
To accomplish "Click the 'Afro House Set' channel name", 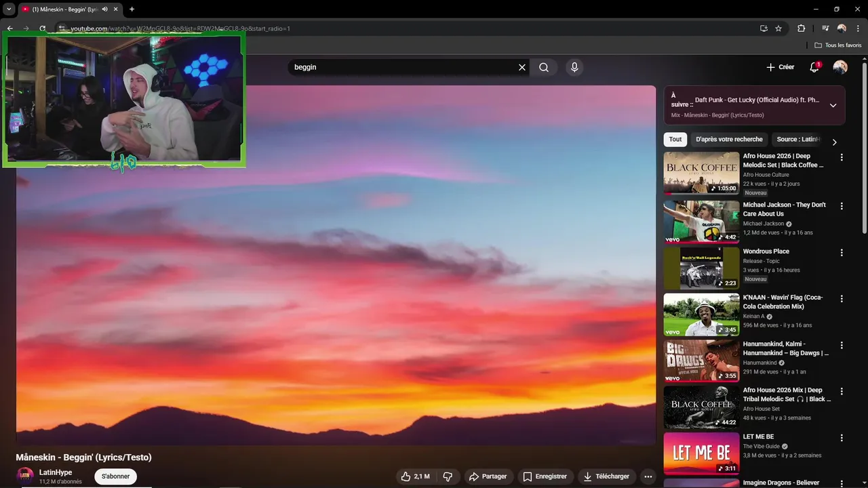I will [x=762, y=409].
